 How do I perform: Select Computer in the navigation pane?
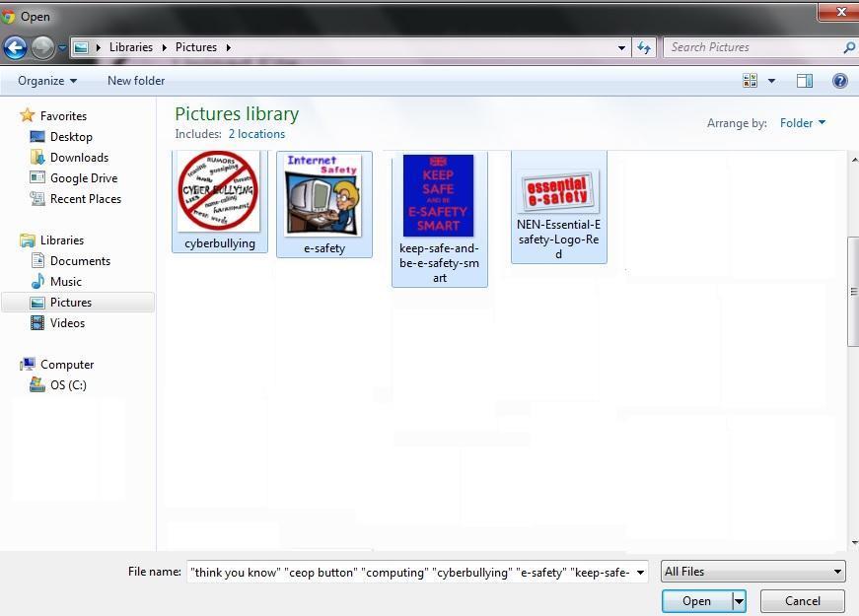[x=67, y=365]
